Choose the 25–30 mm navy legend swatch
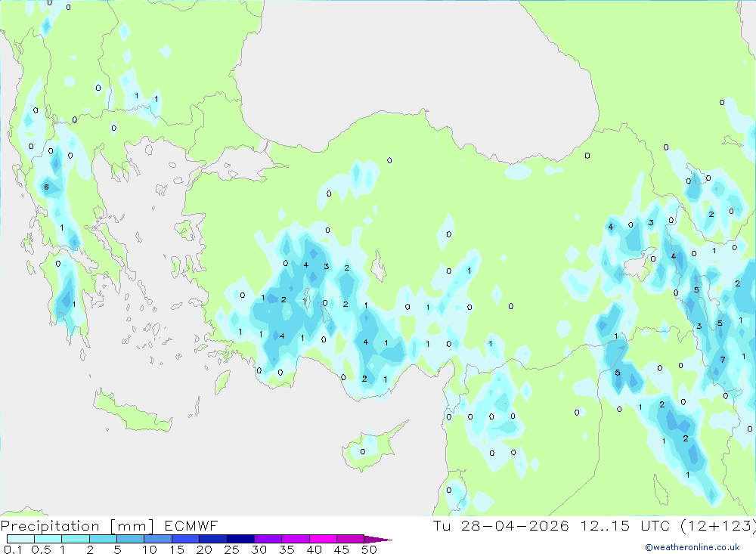The width and height of the screenshot is (756, 554). click(240, 539)
